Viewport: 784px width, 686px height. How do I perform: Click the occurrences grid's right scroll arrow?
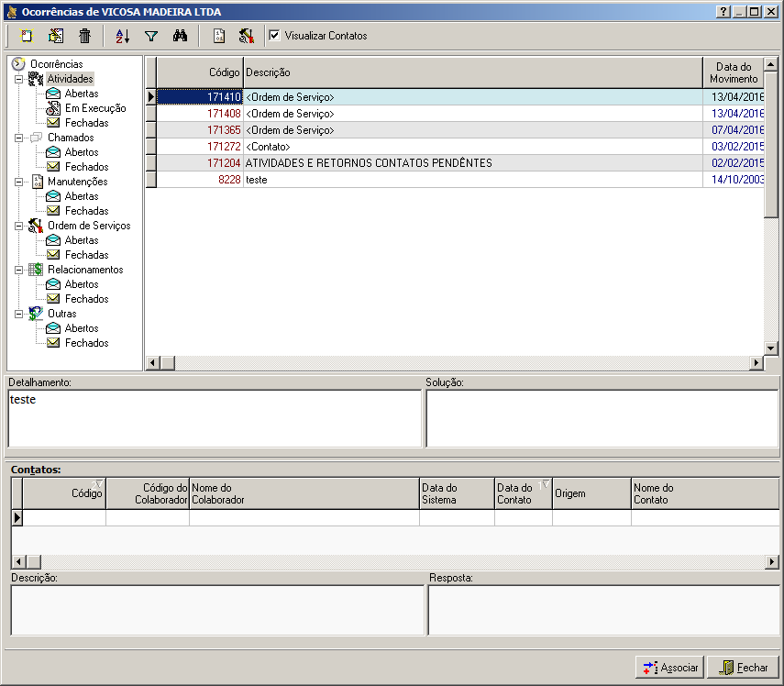click(x=756, y=363)
